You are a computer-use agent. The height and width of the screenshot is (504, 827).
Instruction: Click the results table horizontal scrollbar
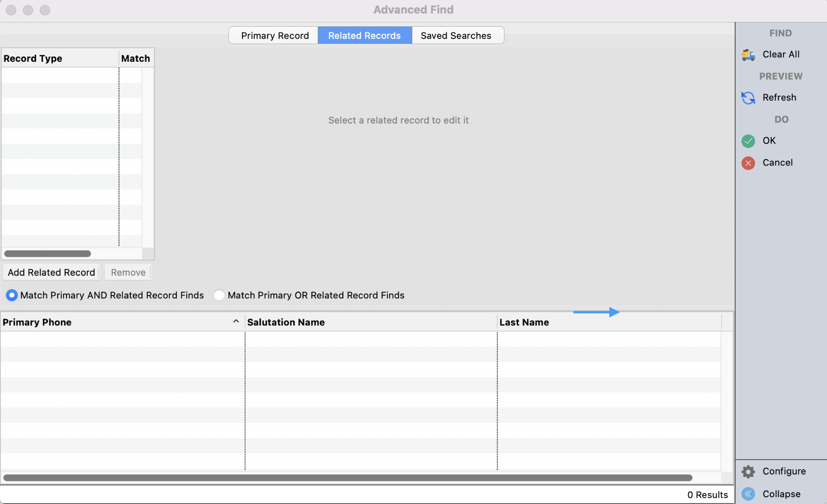(347, 478)
